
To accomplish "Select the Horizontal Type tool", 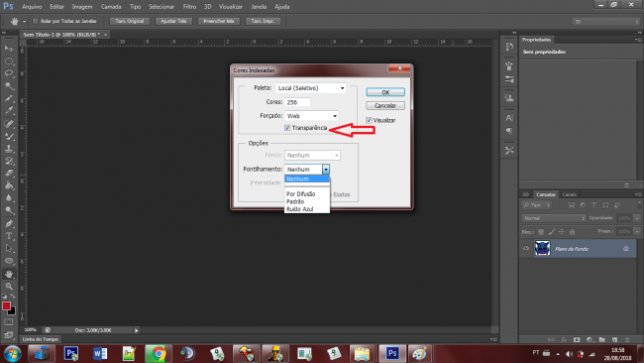I will (9, 236).
